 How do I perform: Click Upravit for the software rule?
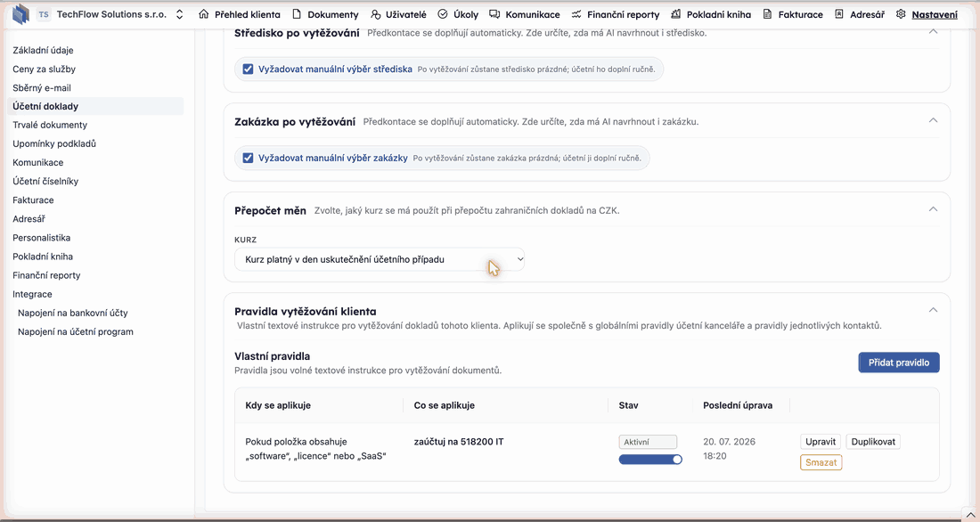820,441
